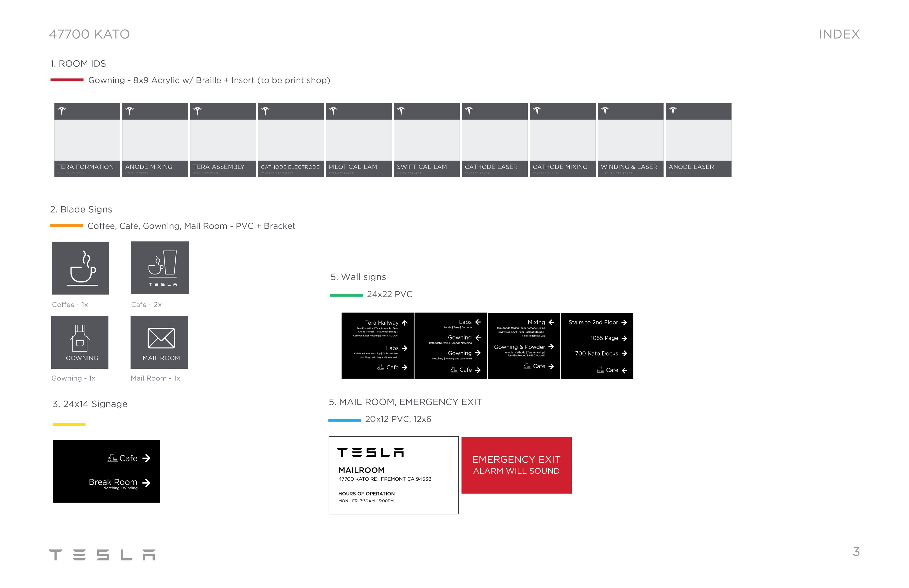The height and width of the screenshot is (588, 909).
Task: Select the 'Gowning - 1x' caption
Action: click(x=73, y=378)
